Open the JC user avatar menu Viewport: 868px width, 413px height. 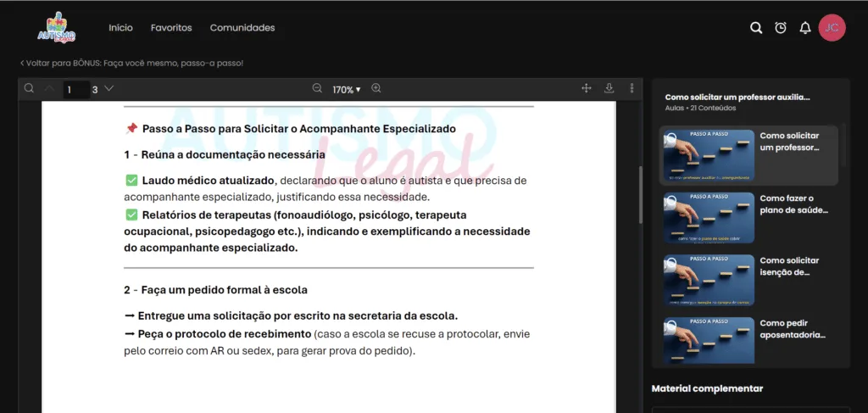tap(832, 28)
